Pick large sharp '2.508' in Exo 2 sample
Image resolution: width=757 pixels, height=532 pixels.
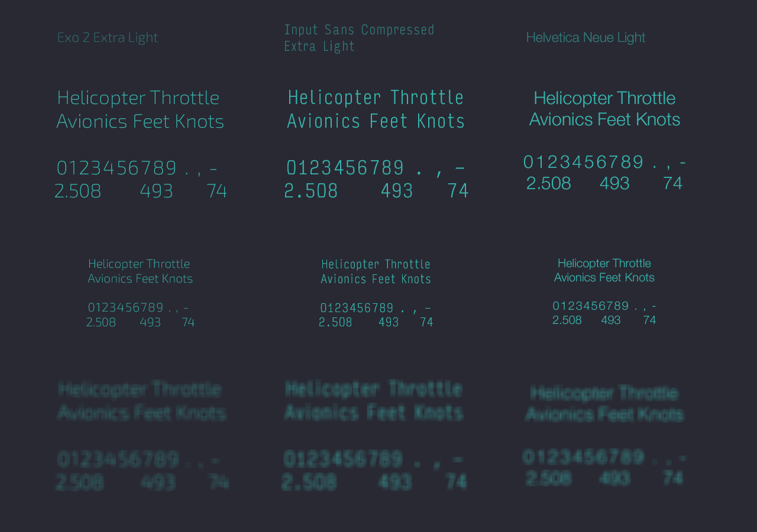pyautogui.click(x=78, y=191)
